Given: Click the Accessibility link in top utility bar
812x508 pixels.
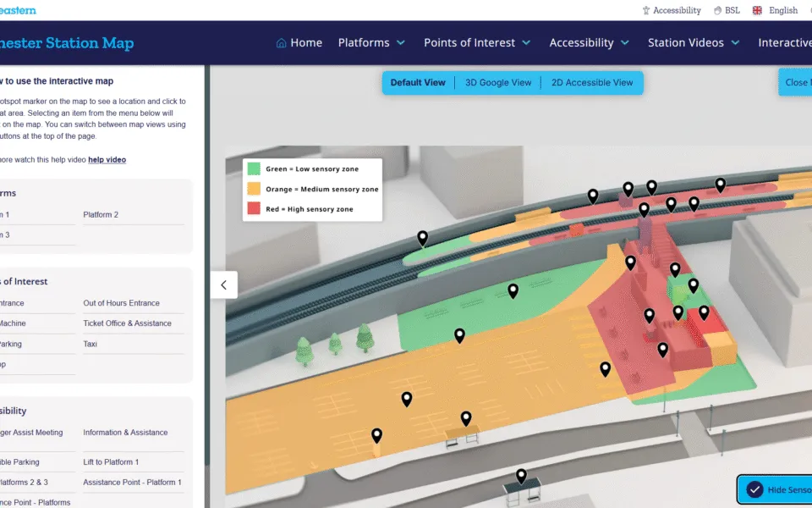Looking at the screenshot, I should click(x=677, y=10).
